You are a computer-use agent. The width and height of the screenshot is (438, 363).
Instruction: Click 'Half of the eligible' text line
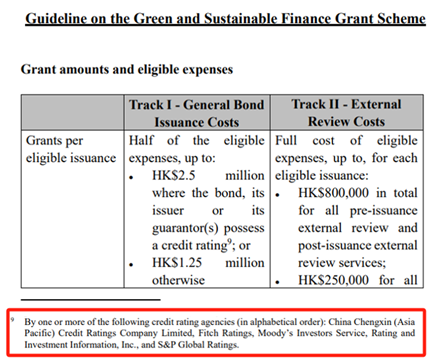[x=197, y=141]
